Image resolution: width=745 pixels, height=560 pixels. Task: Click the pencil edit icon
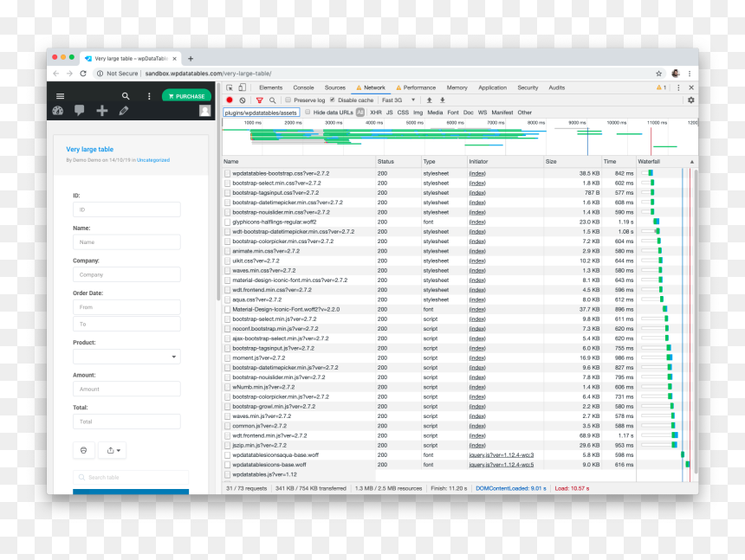(x=124, y=111)
